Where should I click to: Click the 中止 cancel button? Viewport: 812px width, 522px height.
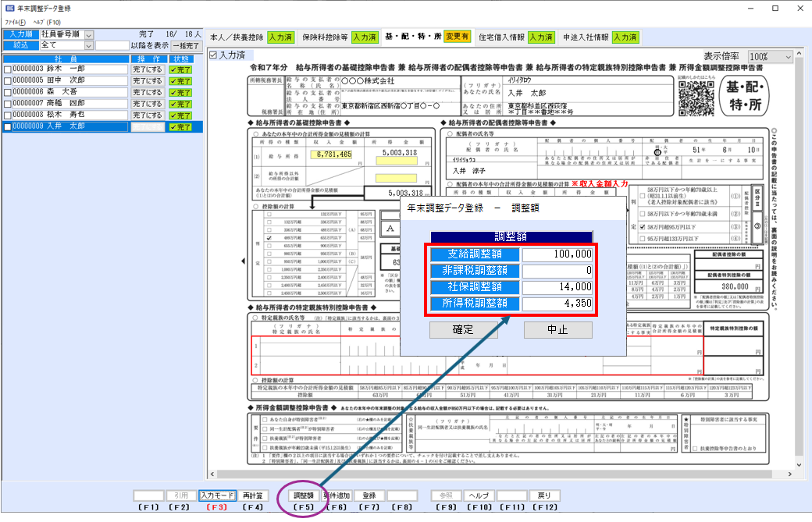click(x=557, y=329)
